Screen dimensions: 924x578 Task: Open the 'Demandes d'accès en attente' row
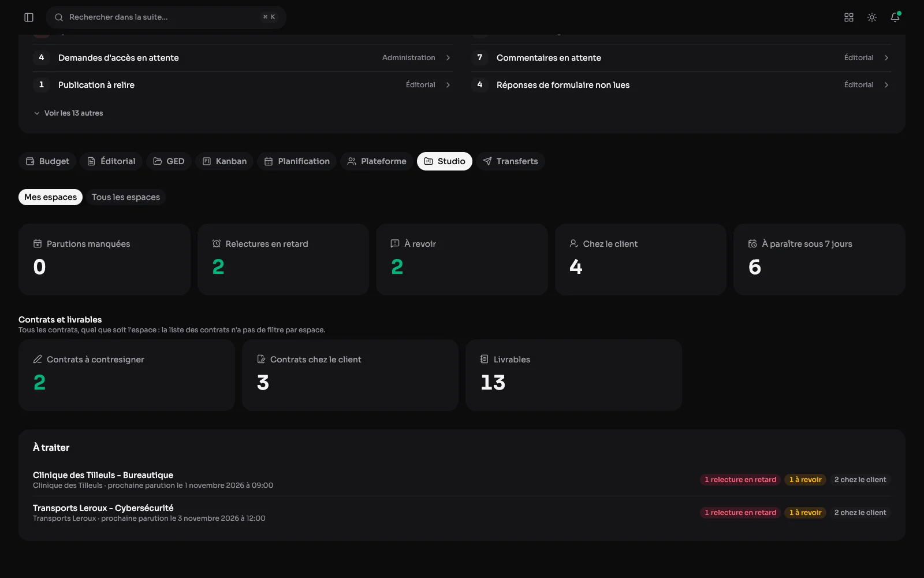click(x=243, y=58)
